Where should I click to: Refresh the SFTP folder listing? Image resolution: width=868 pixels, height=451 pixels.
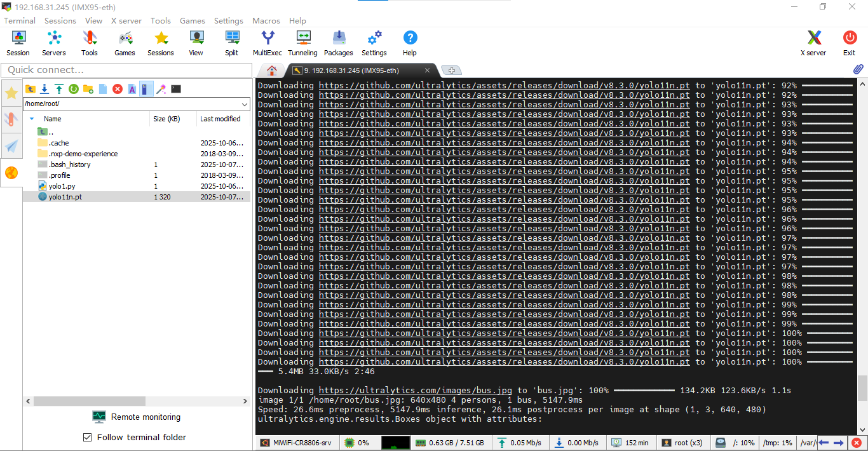(74, 89)
